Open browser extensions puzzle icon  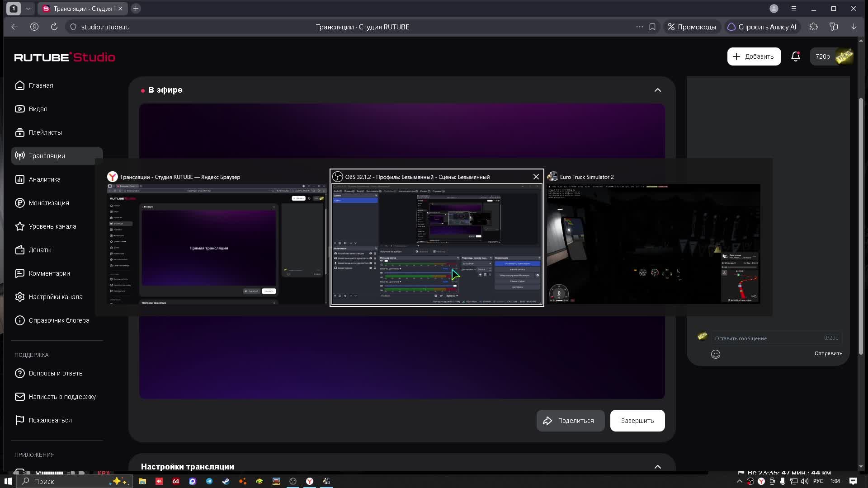pos(814,27)
